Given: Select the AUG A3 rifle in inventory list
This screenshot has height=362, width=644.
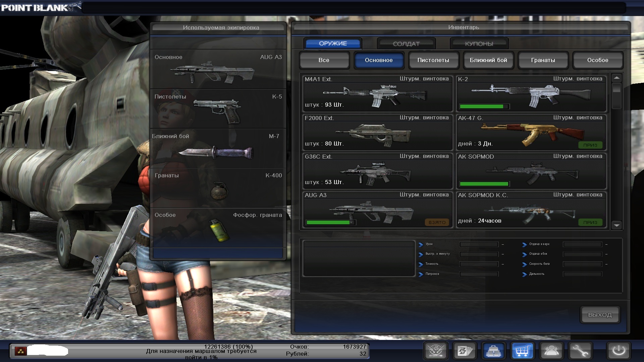Looking at the screenshot, I should point(378,209).
